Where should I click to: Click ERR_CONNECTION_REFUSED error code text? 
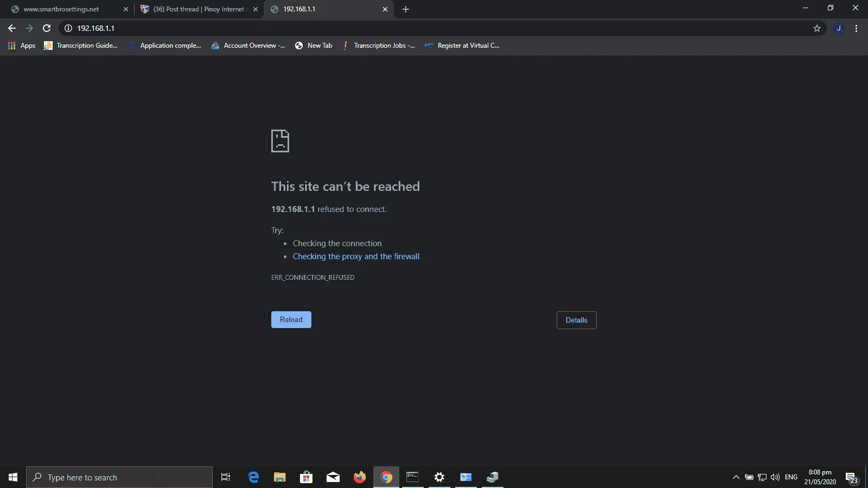click(313, 278)
